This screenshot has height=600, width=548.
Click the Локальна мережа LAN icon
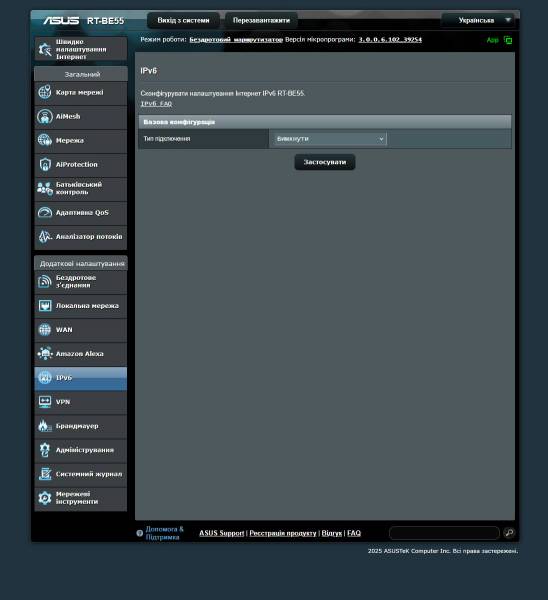pyautogui.click(x=45, y=306)
